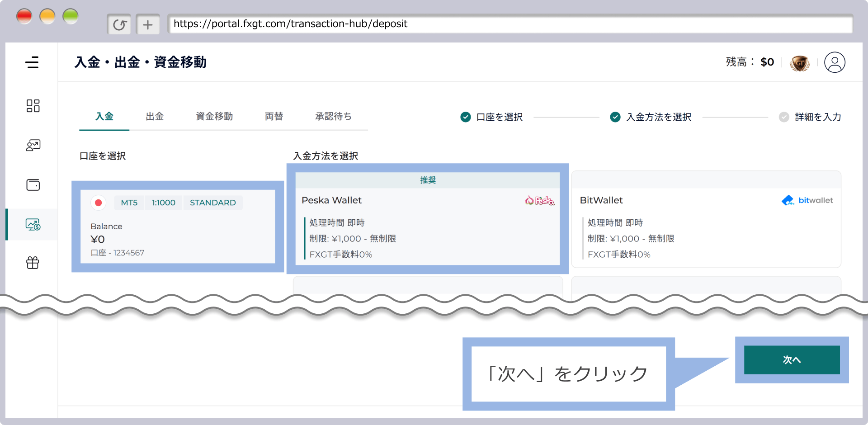Open the wallet icon in sidebar
This screenshot has height=425, width=868.
tap(33, 185)
